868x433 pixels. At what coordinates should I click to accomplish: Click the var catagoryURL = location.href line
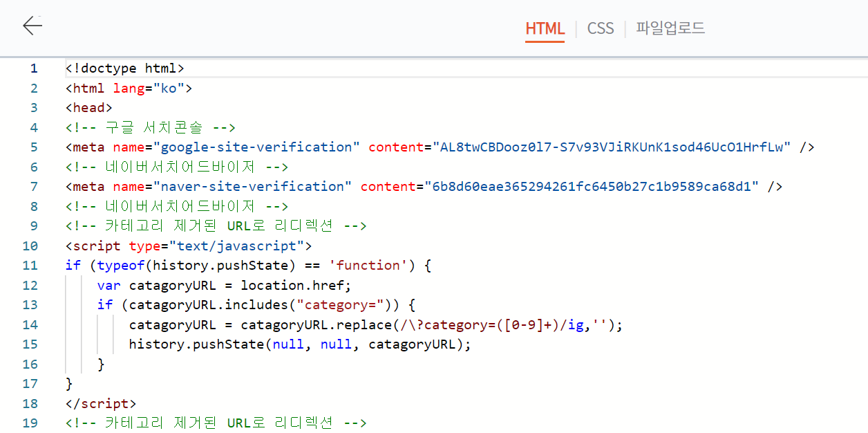[225, 286]
